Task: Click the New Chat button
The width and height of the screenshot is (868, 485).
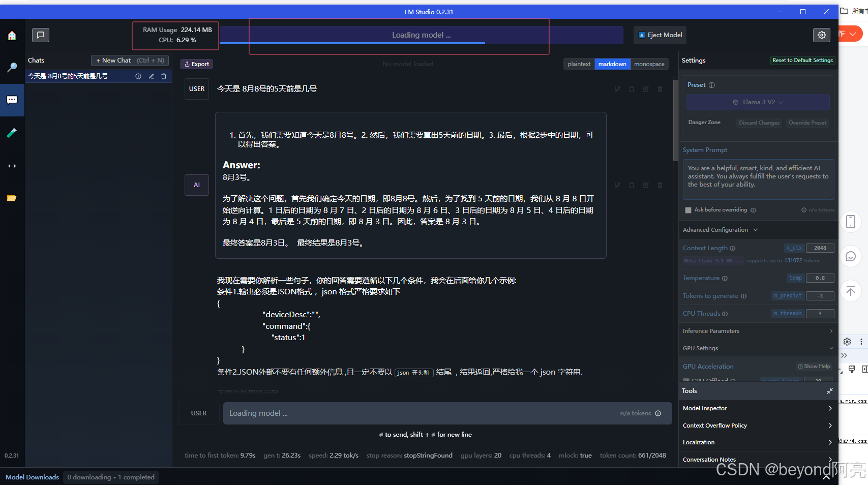Action: (x=130, y=60)
